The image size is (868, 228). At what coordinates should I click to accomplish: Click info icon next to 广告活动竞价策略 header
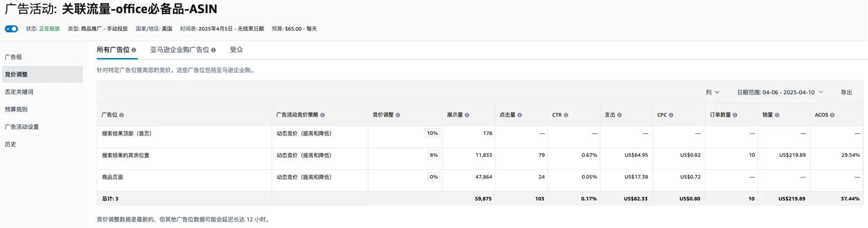322,115
